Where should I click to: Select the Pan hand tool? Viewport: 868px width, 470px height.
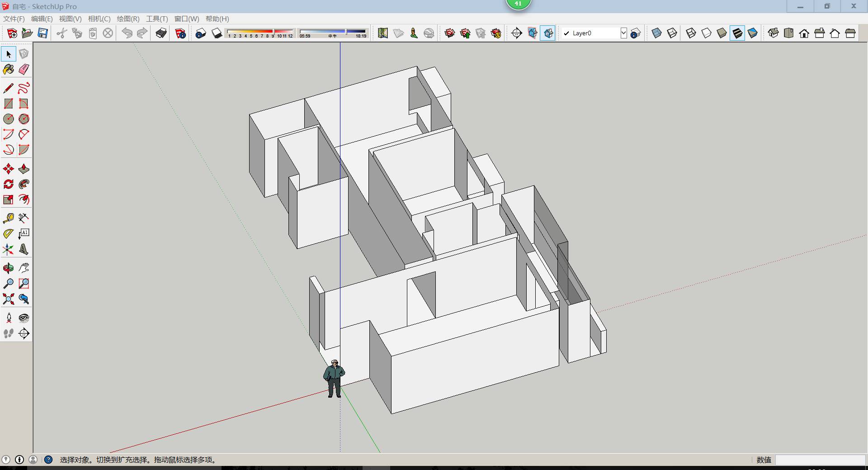coord(24,268)
